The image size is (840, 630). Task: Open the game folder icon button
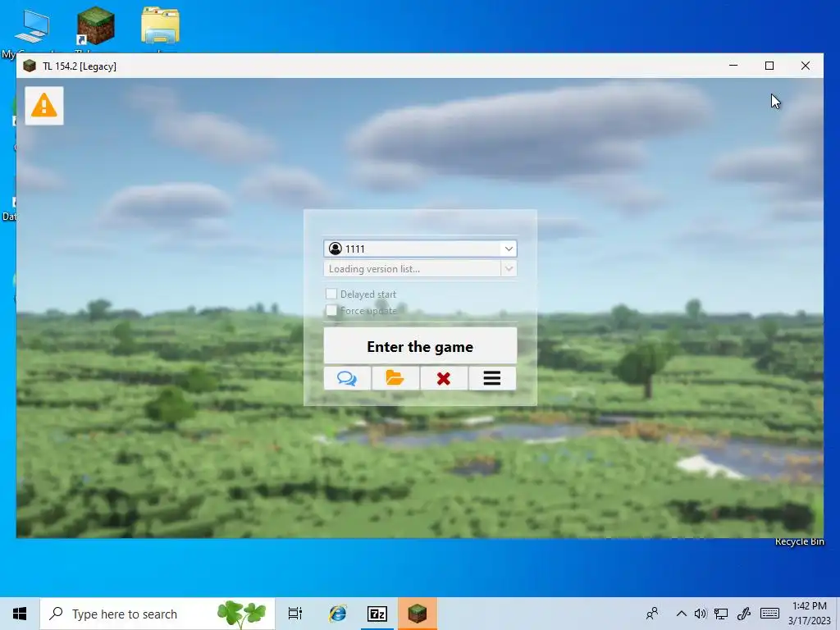click(395, 378)
